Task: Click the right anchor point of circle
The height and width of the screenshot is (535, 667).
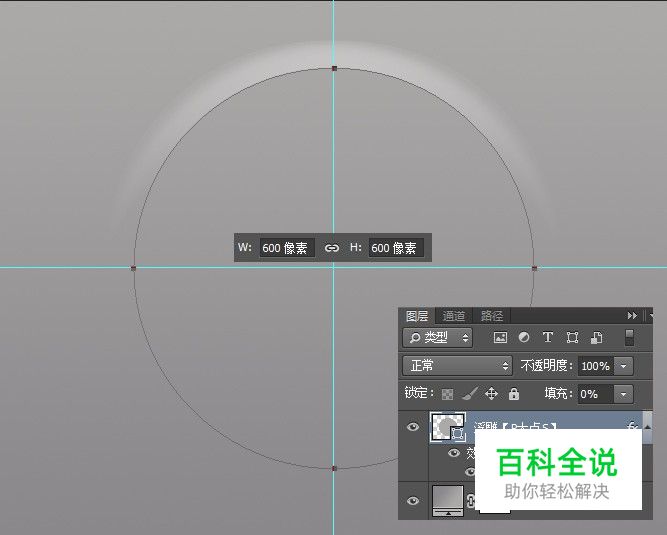Action: click(x=535, y=268)
